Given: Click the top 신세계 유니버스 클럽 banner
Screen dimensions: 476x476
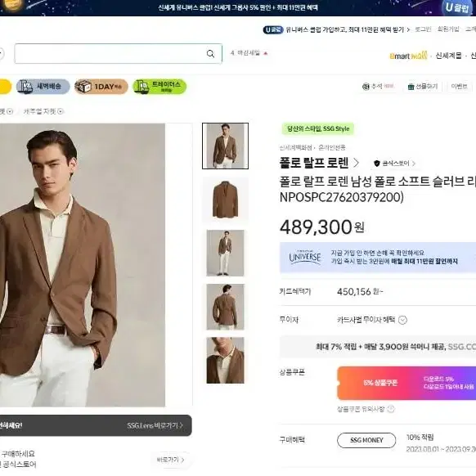Looking at the screenshot, I should 238,7.
